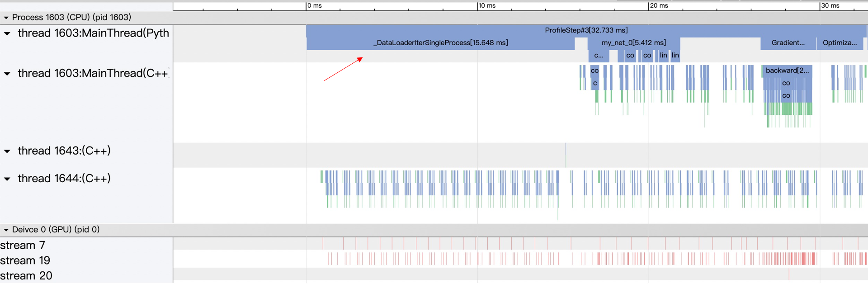Select the my_net_0 event slice

[x=633, y=43]
